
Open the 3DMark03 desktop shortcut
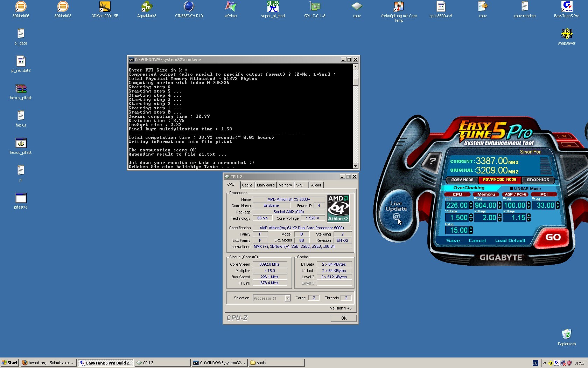(x=63, y=9)
